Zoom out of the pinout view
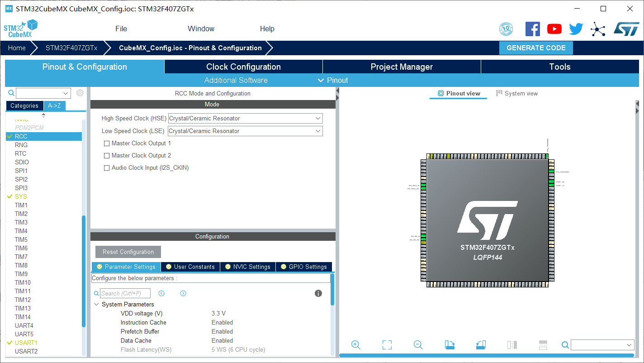Screen dimensions: 644x363 pos(418,344)
